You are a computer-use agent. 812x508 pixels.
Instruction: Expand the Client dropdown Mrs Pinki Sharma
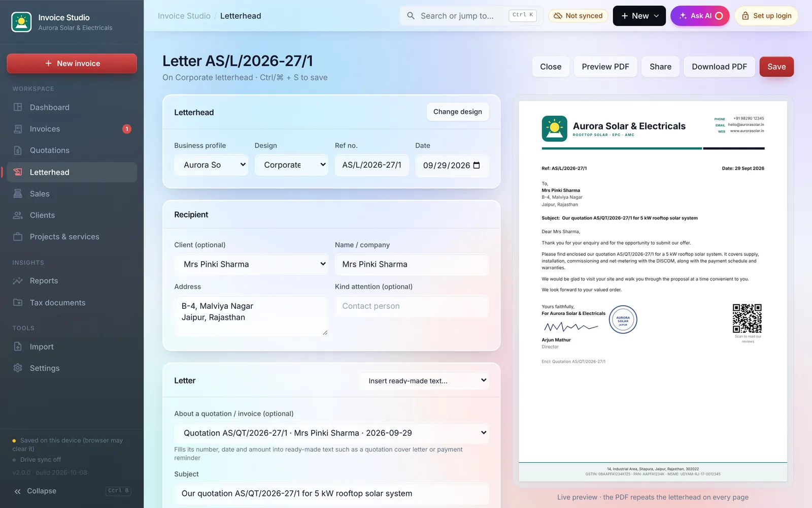point(251,264)
